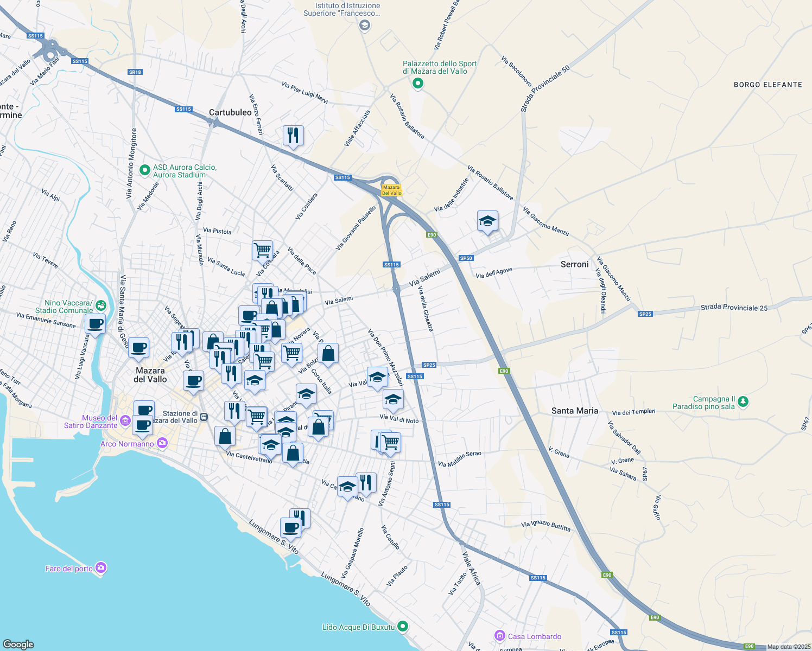The width and height of the screenshot is (812, 651).
Task: Click the Mazara del Vallo city label
Action: click(x=150, y=375)
